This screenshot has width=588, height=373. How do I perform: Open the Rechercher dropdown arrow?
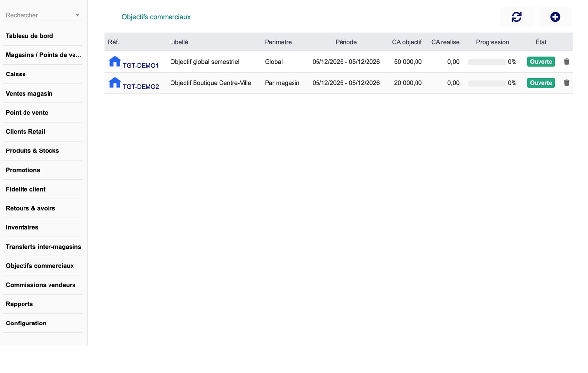pyautogui.click(x=77, y=16)
